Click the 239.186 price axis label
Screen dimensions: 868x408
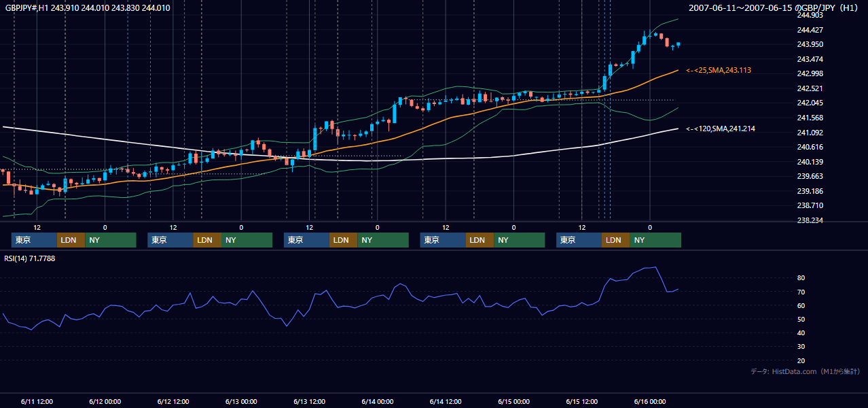pos(810,192)
